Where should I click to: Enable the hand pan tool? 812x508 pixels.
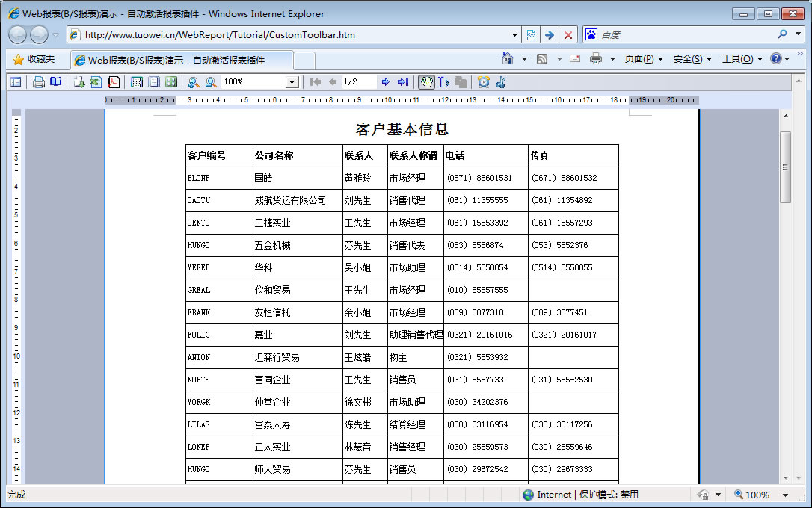coord(426,82)
